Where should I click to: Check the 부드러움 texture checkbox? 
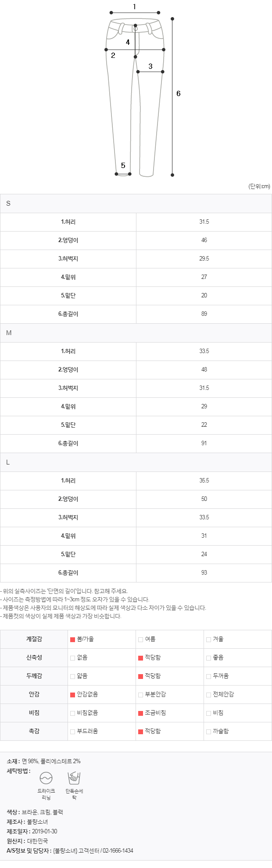[x=73, y=732]
